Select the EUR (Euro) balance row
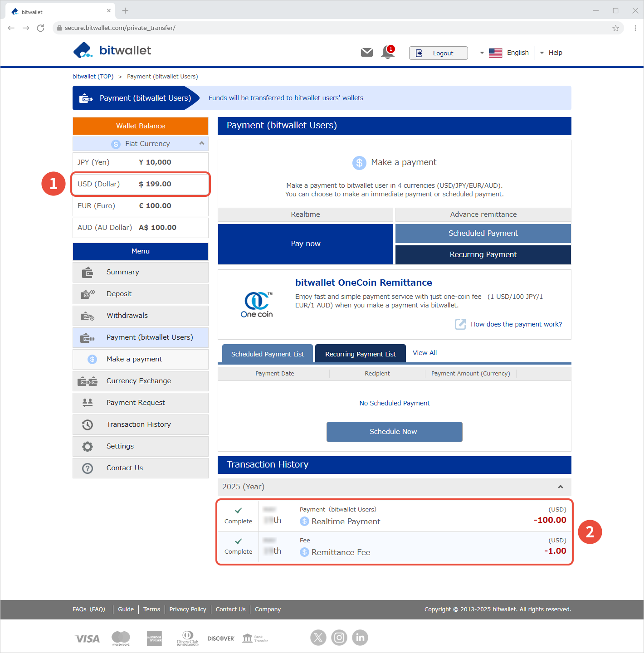Viewport: 644px width, 653px height. point(141,206)
